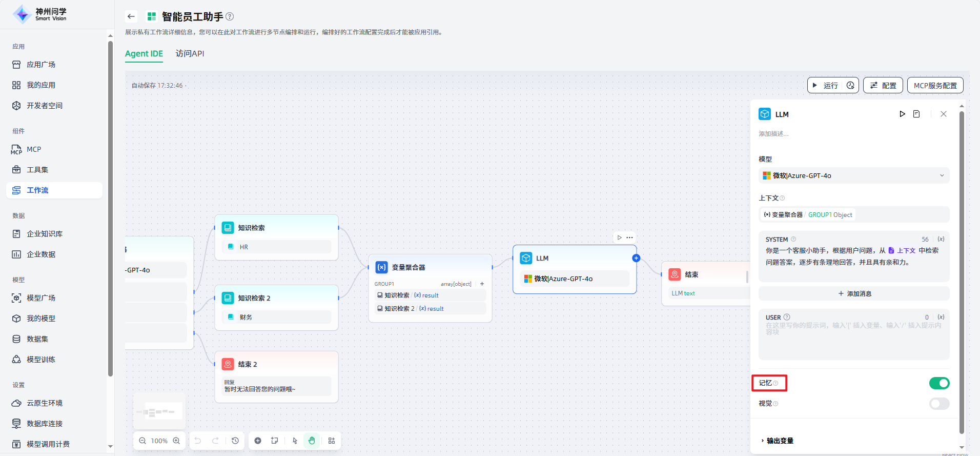Run the LLM node with panel play icon

(902, 114)
